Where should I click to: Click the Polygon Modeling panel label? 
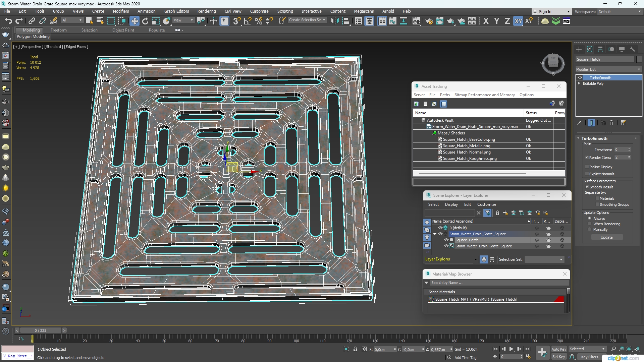click(33, 37)
